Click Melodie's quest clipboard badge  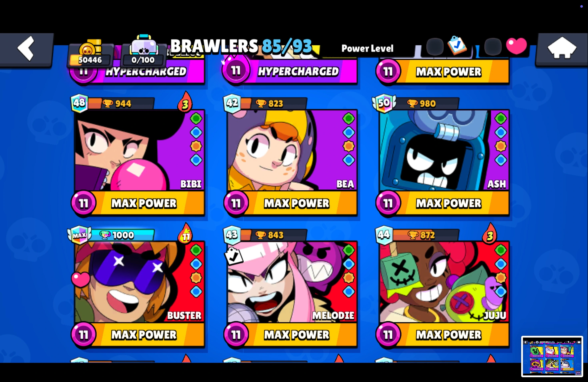click(233, 256)
